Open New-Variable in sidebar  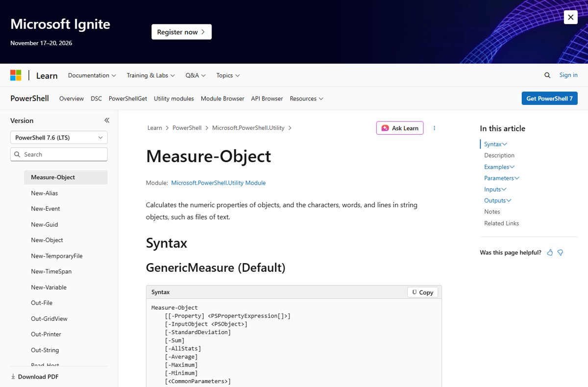click(x=49, y=287)
